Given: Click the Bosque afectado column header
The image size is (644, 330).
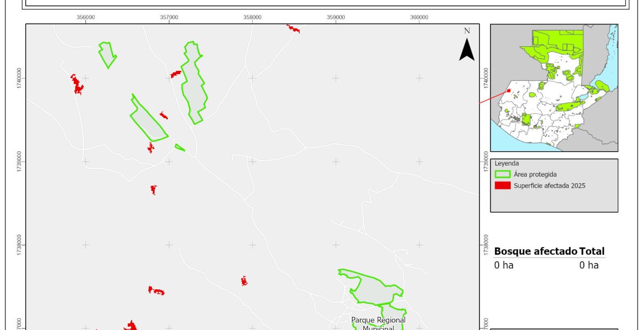Looking at the screenshot, I should click(x=536, y=251).
